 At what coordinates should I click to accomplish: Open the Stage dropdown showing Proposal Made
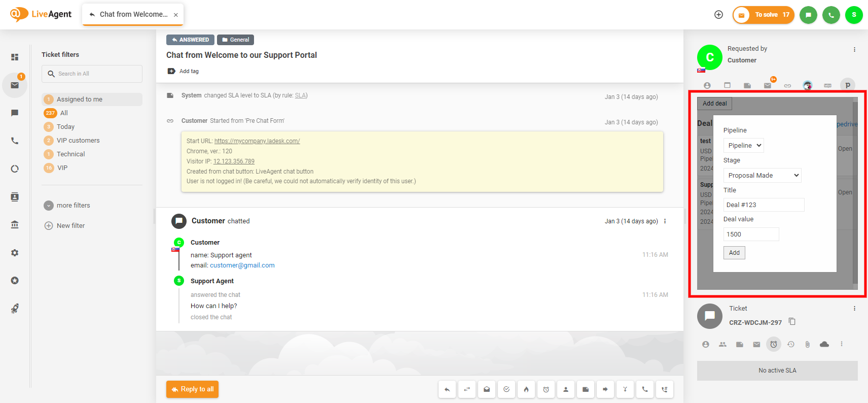[x=762, y=176]
